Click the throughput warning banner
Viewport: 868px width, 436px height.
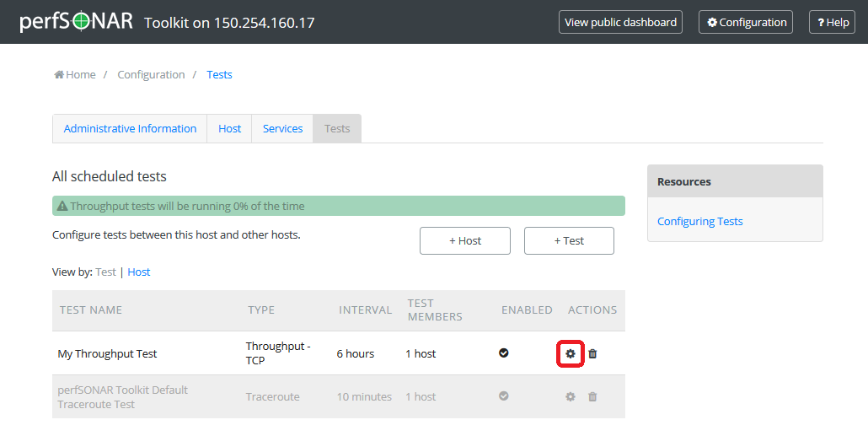(x=339, y=206)
